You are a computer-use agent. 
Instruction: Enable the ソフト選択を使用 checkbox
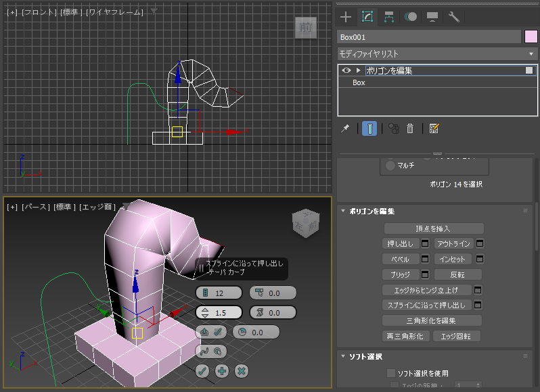tap(391, 373)
